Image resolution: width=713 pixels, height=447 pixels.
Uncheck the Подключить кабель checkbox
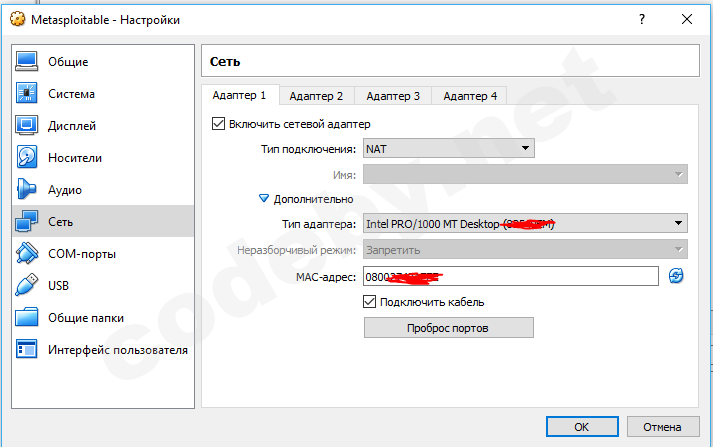(x=369, y=301)
